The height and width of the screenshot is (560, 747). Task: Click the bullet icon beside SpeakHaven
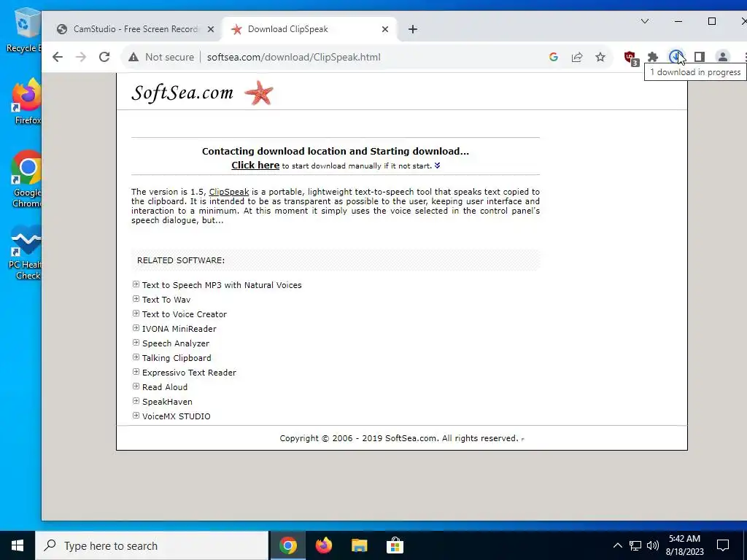tap(136, 401)
